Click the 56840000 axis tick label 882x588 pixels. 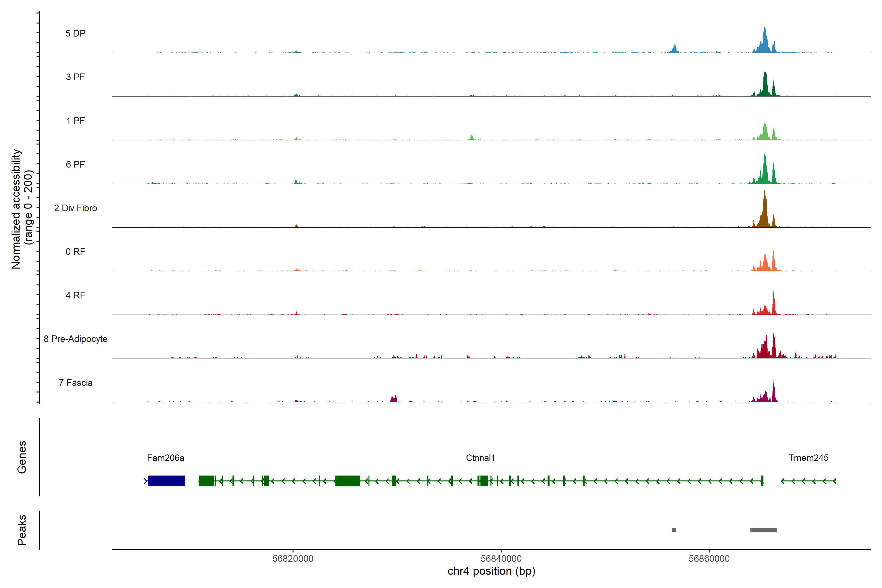pyautogui.click(x=501, y=558)
